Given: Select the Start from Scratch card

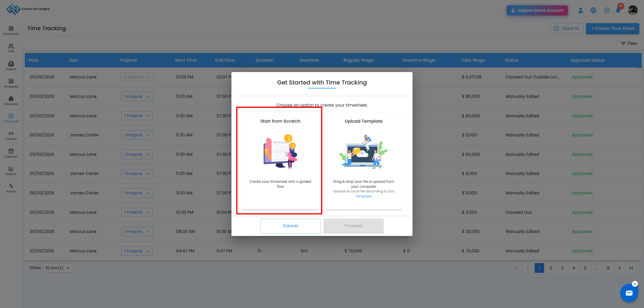Looking at the screenshot, I should point(280,161).
